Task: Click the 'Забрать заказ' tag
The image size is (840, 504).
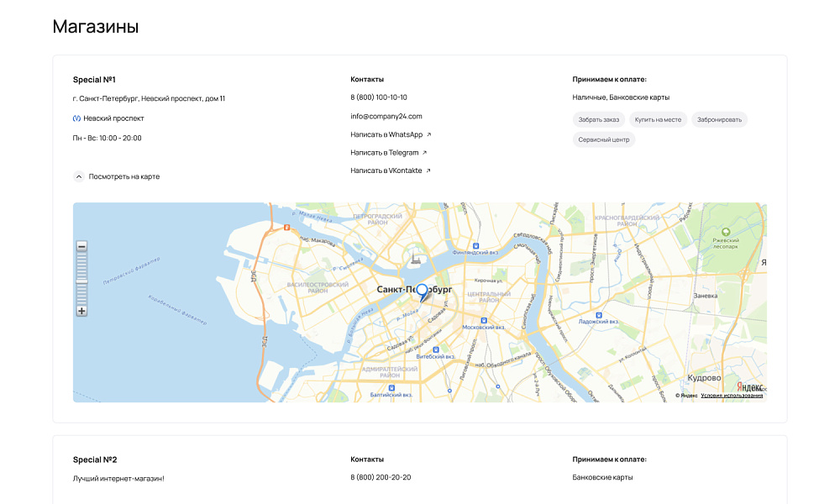Action: (x=598, y=119)
